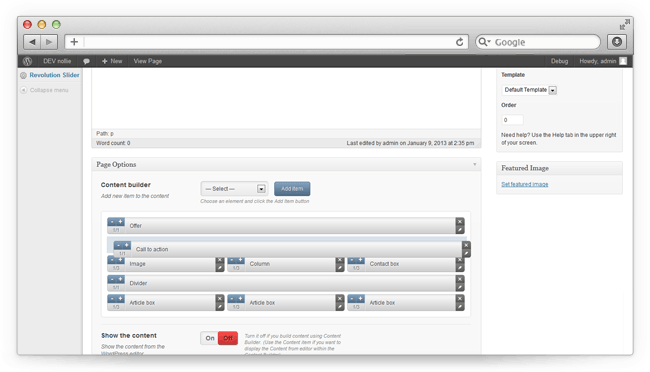Viewport: 650px width, 372px height.
Task: Click the Add item button
Action: tap(292, 189)
